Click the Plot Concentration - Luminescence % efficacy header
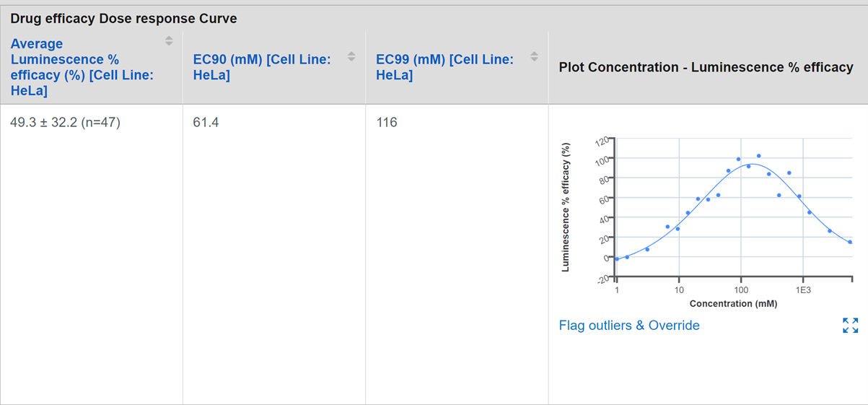The height and width of the screenshot is (405, 868). [706, 67]
